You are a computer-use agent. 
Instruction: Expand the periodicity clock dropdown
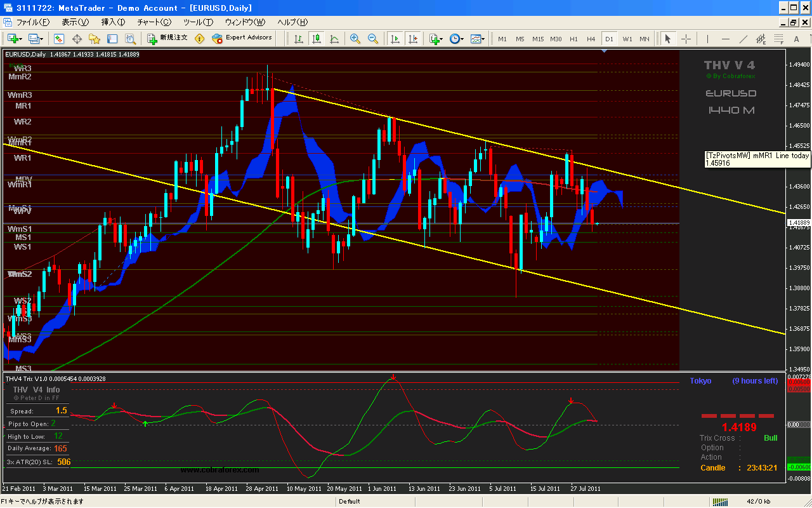[457, 39]
